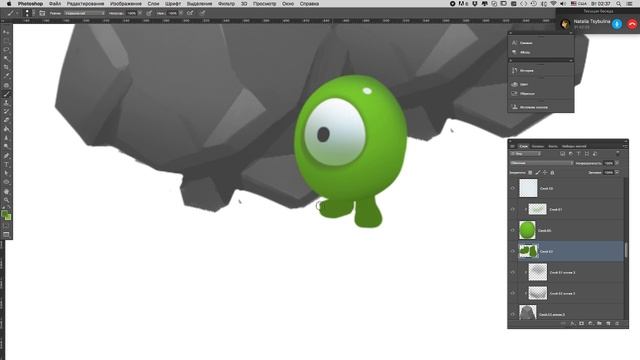This screenshot has width=640, height=360.
Task: Hide layer Слой 69 eye icon
Action: point(513,188)
